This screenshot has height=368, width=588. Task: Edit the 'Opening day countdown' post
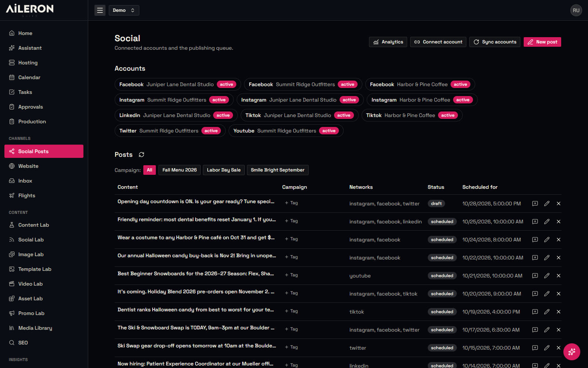pyautogui.click(x=547, y=204)
